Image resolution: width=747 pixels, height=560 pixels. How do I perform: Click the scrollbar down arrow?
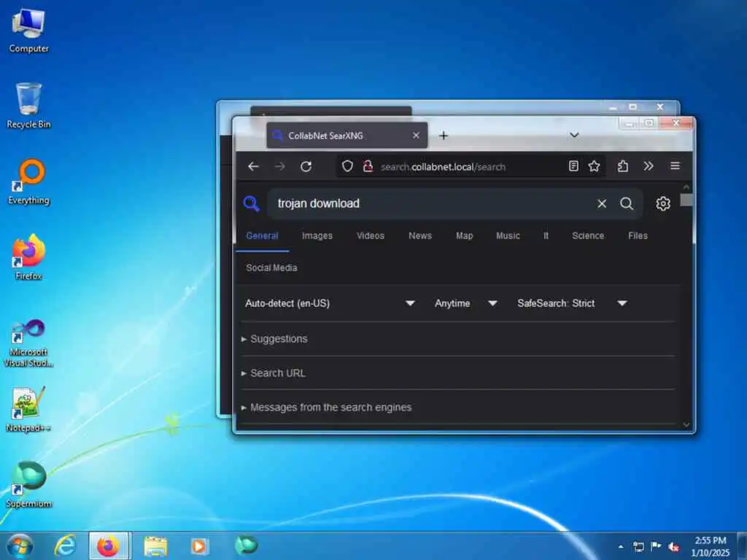coord(686,424)
